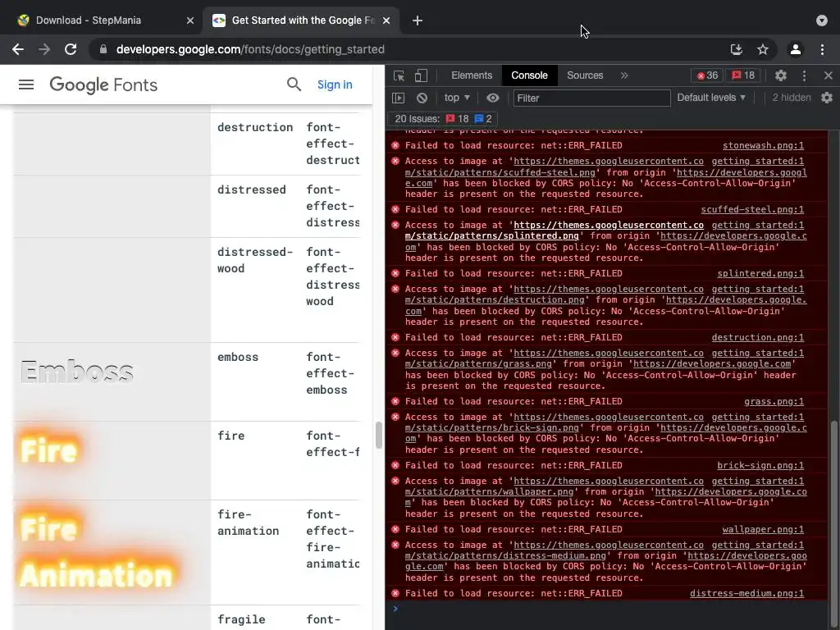Open the Default levels dropdown
Image resolution: width=840 pixels, height=630 pixels.
[711, 98]
